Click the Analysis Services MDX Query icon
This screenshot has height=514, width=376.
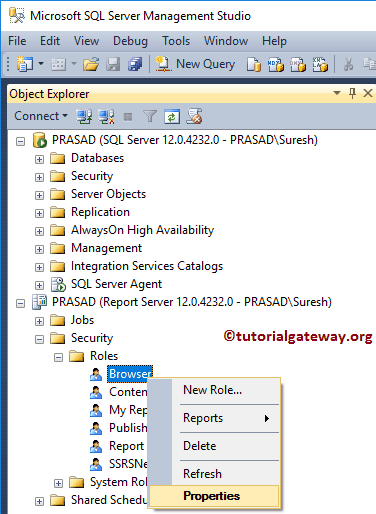click(x=275, y=64)
